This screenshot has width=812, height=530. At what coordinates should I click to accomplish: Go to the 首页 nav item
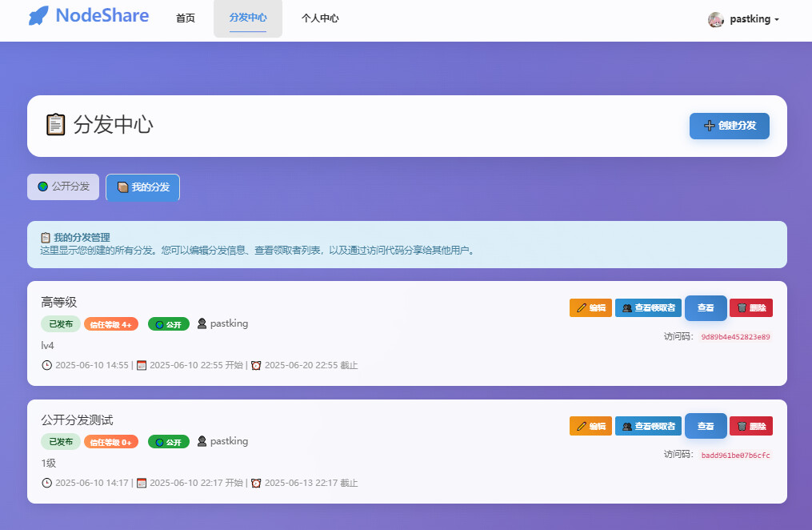coord(186,18)
